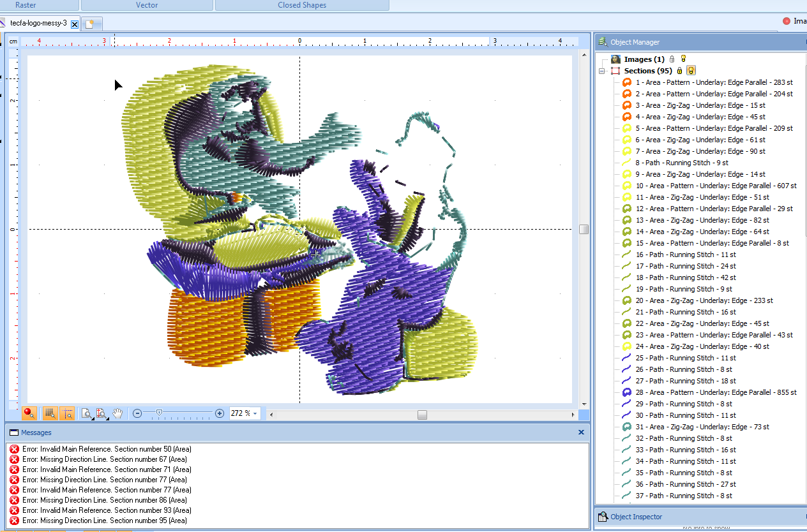This screenshot has width=807, height=532.
Task: Click the zoom slider handle
Action: (x=159, y=413)
